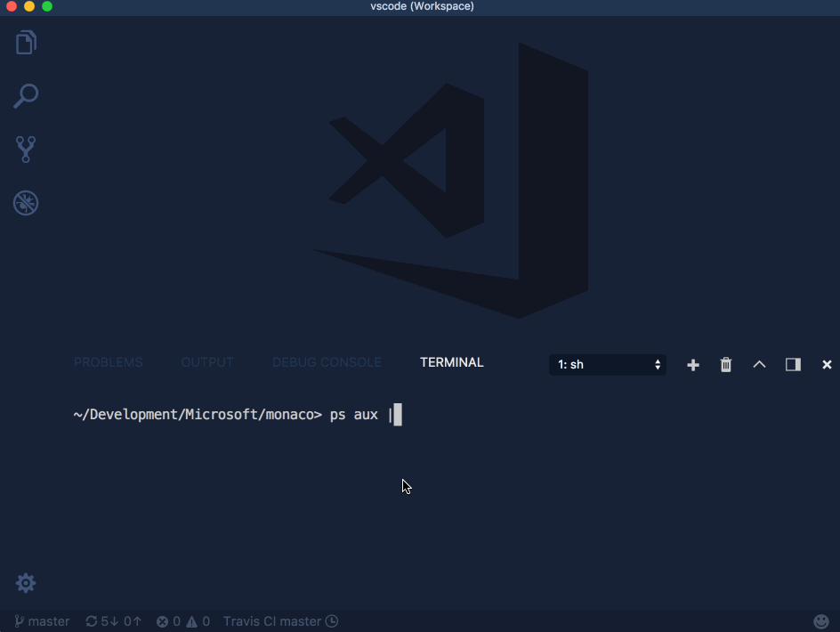
Task: Toggle panel position to the side
Action: click(x=793, y=365)
